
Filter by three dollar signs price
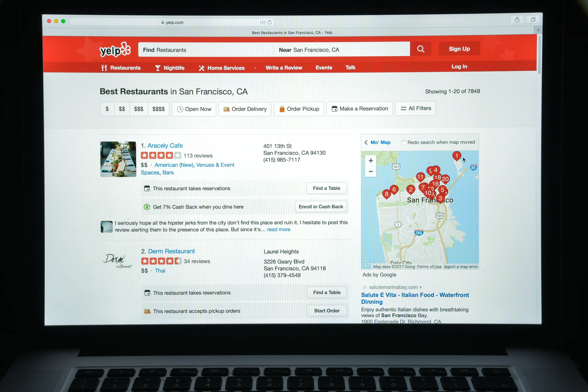[x=139, y=109]
